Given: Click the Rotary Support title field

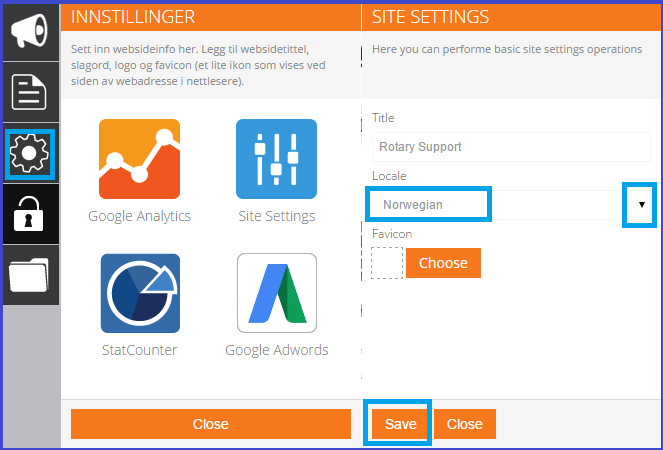Looking at the screenshot, I should [511, 147].
